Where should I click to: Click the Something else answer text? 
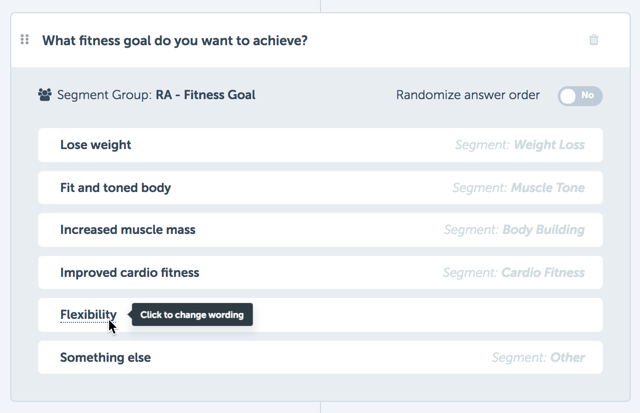click(105, 357)
